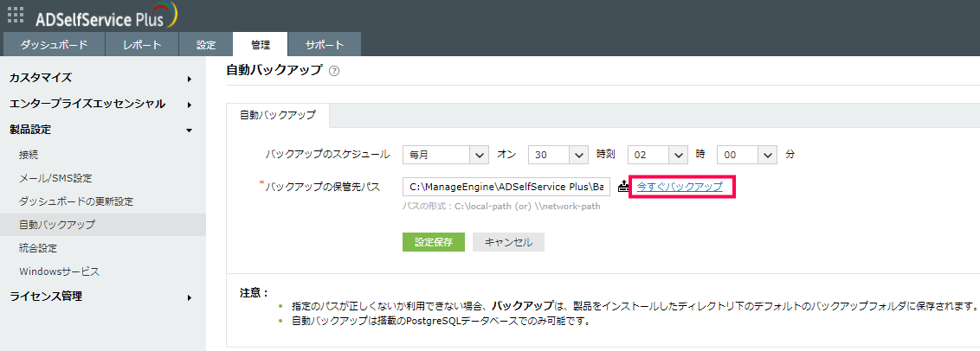980x351 pixels.
Task: Click the 設定保存 button
Action: pos(434,242)
